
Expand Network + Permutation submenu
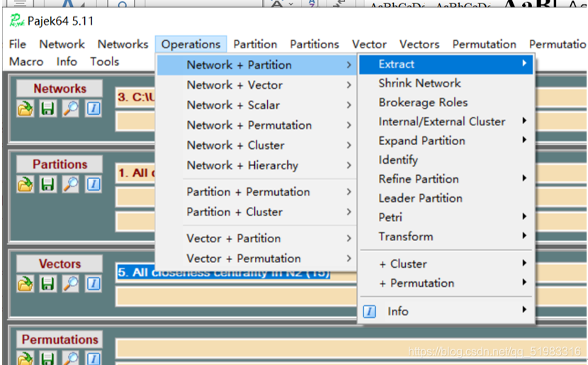coord(257,125)
